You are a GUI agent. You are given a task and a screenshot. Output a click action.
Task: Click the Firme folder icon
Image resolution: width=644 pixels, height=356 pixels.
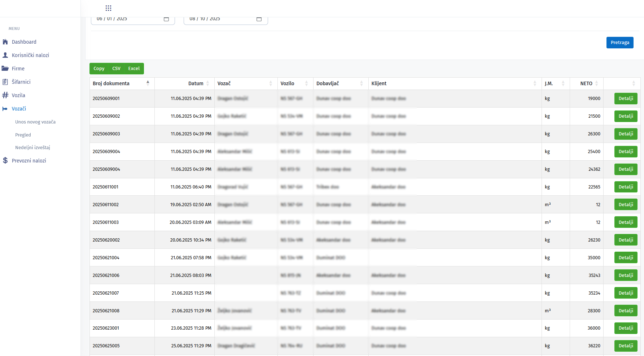(x=5, y=69)
